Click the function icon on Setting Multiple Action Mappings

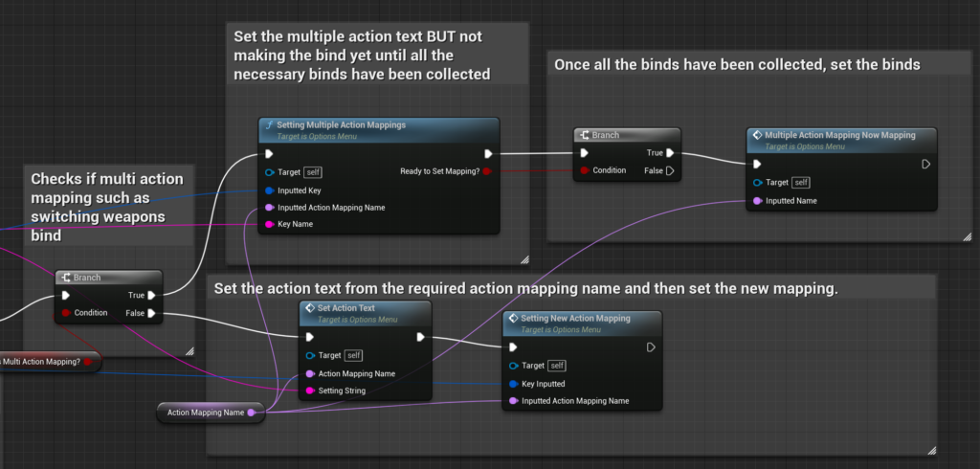click(x=269, y=125)
